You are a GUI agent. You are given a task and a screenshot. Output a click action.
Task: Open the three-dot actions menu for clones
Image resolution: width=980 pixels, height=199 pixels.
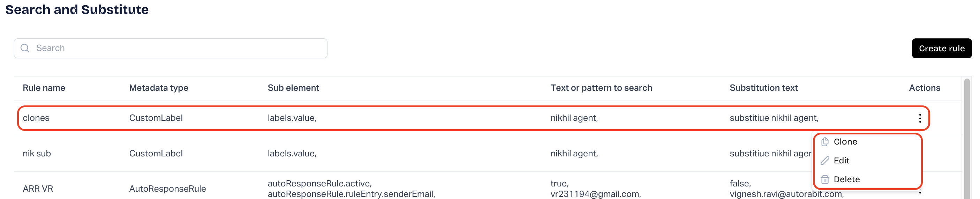920,118
